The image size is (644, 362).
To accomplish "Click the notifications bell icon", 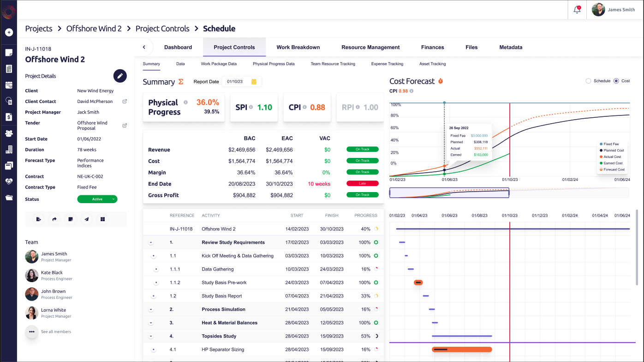I will coord(577,10).
